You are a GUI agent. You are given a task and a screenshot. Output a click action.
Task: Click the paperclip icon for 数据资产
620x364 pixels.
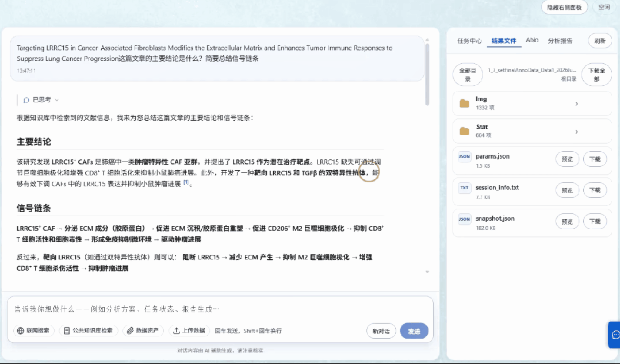[x=130, y=331]
